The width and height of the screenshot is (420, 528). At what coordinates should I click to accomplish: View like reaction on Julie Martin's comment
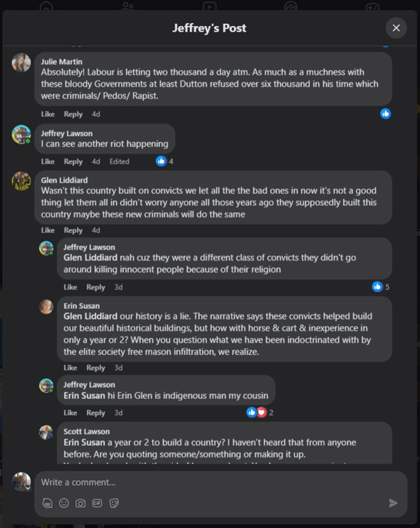click(x=385, y=114)
